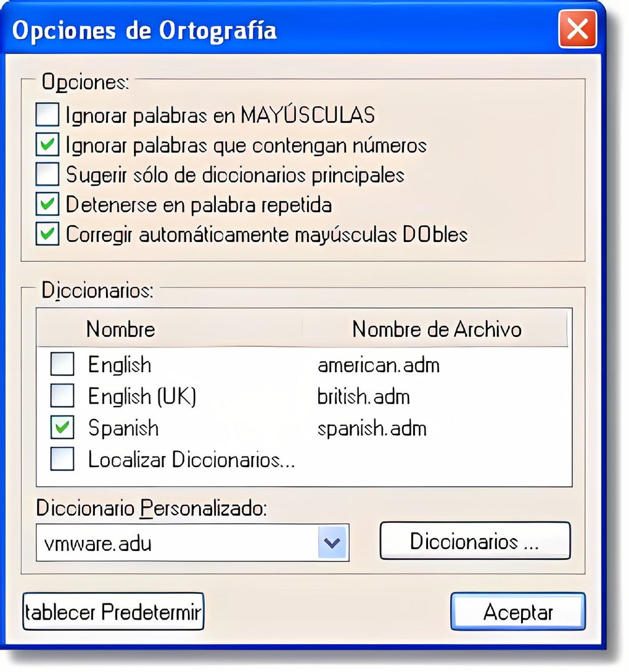
Task: Check the English (UK) dictionary
Action: [x=62, y=396]
